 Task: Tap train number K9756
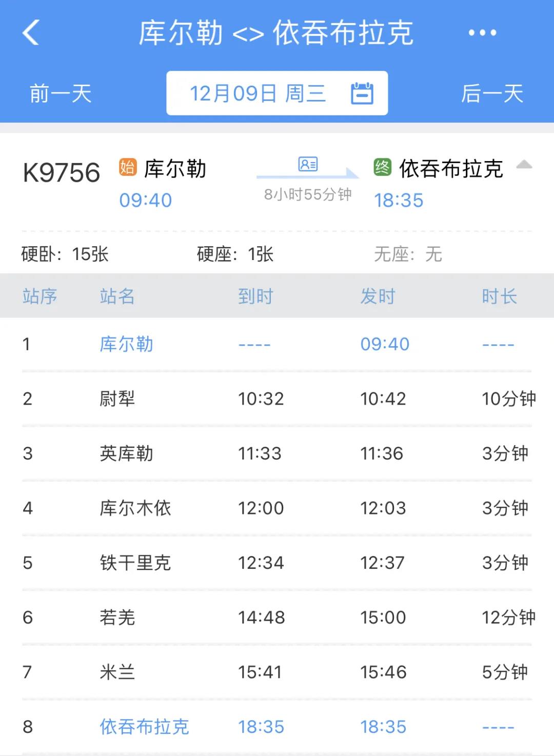click(62, 173)
